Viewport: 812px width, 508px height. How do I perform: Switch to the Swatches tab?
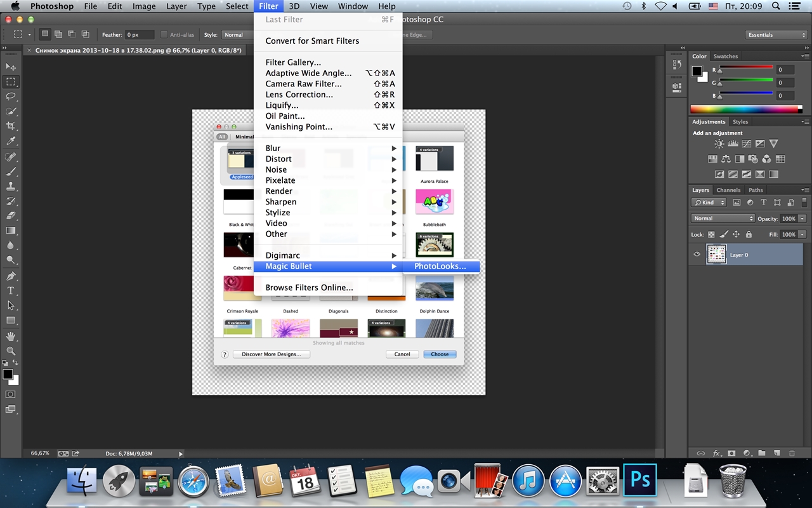click(x=726, y=57)
